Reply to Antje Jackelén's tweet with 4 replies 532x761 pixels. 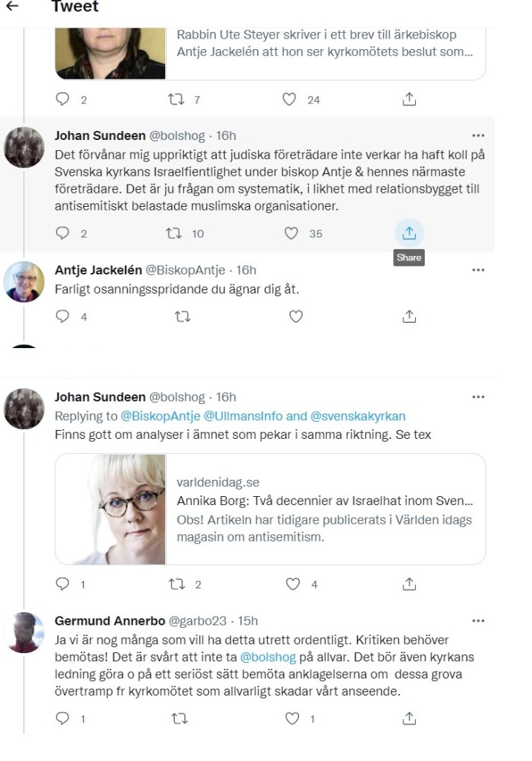(x=63, y=316)
